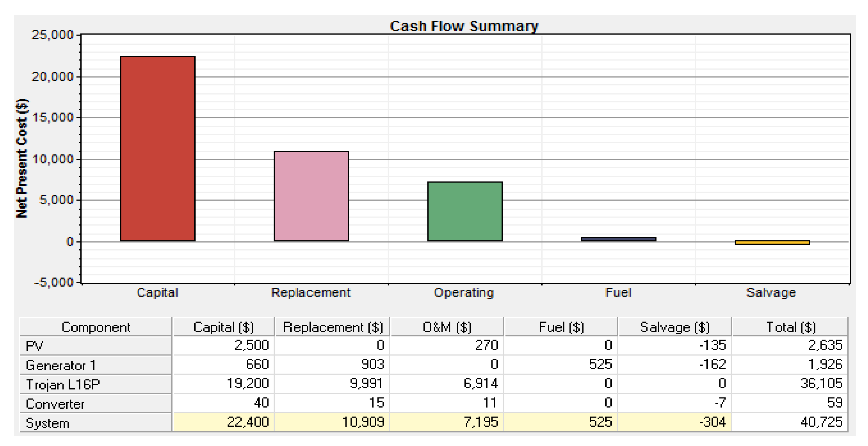
Task: Select the PV row label
Action: 34,346
